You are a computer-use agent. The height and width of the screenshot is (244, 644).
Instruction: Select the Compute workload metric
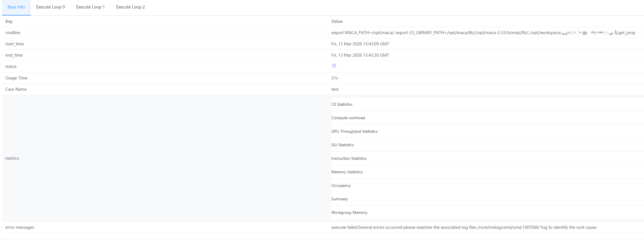[348, 118]
